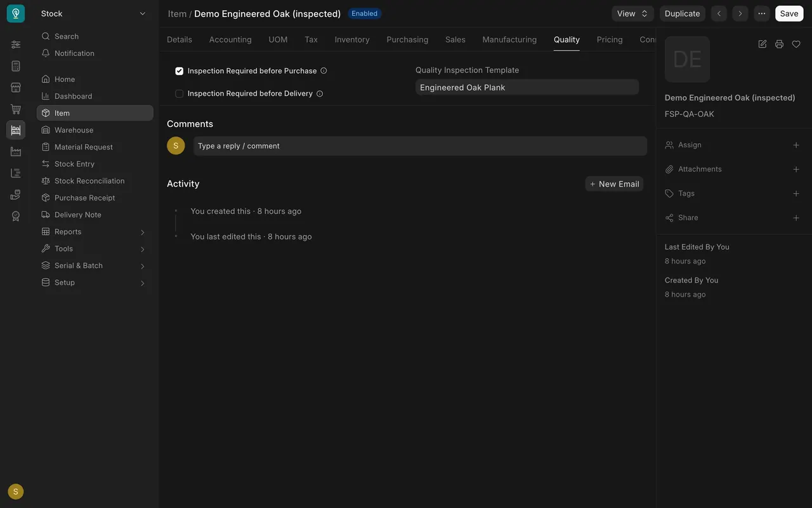The width and height of the screenshot is (812, 508).
Task: Open the View dropdown
Action: [x=632, y=13]
